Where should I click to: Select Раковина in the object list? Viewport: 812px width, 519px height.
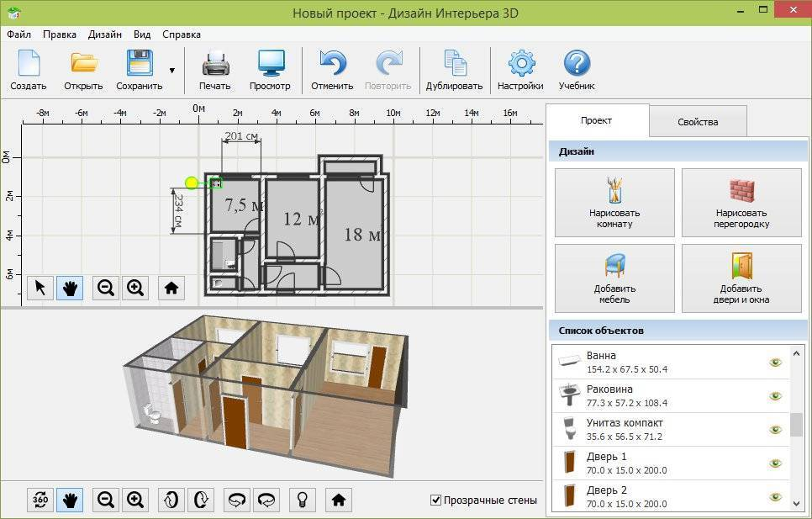tap(671, 396)
